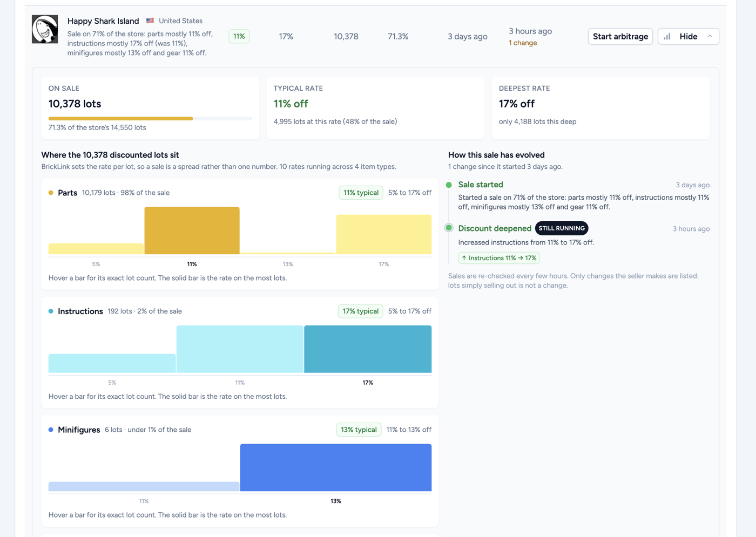This screenshot has width=756, height=537.
Task: Click the '17% off' DEEPEST RATE value
Action: tap(517, 104)
